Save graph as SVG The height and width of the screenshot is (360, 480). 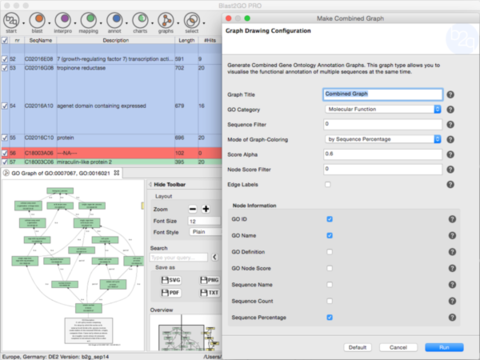pos(171,280)
